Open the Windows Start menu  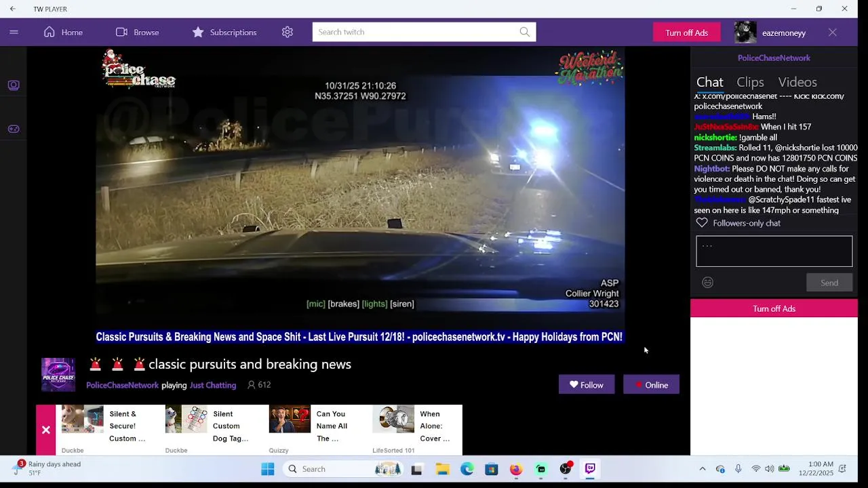pyautogui.click(x=268, y=469)
